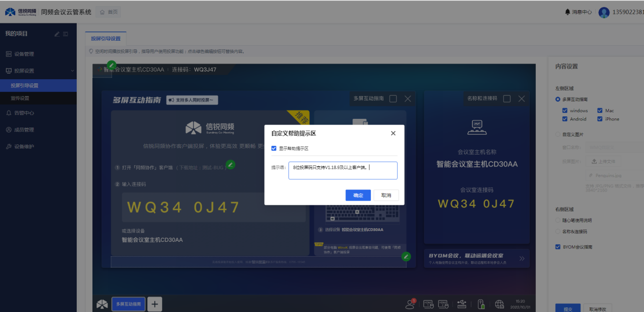Uncheck the 显示帮助提示区 checkbox
Image resolution: width=644 pixels, height=312 pixels.
pos(274,148)
